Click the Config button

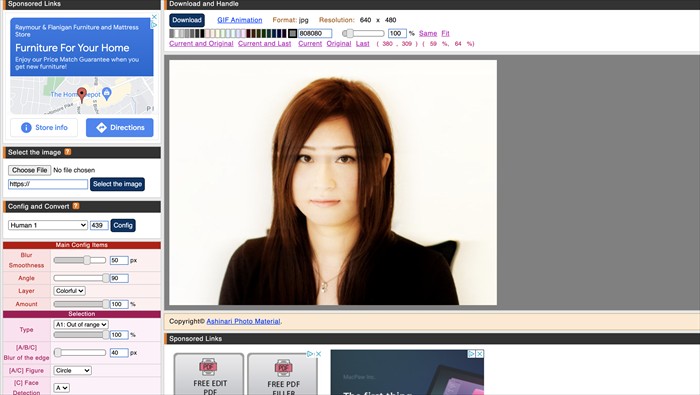(x=123, y=225)
